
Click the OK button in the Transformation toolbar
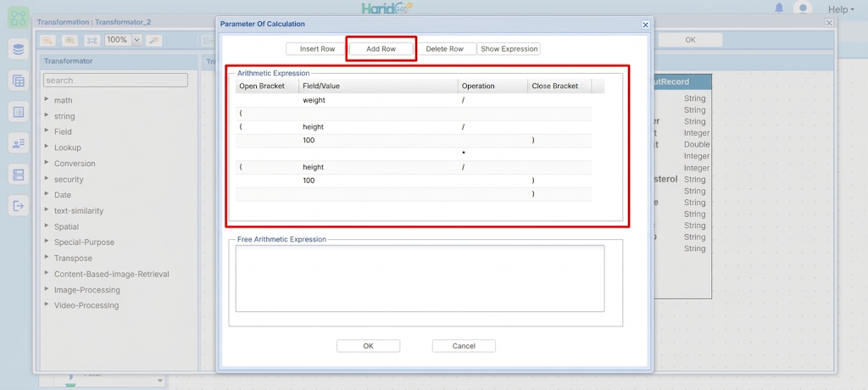click(x=690, y=40)
